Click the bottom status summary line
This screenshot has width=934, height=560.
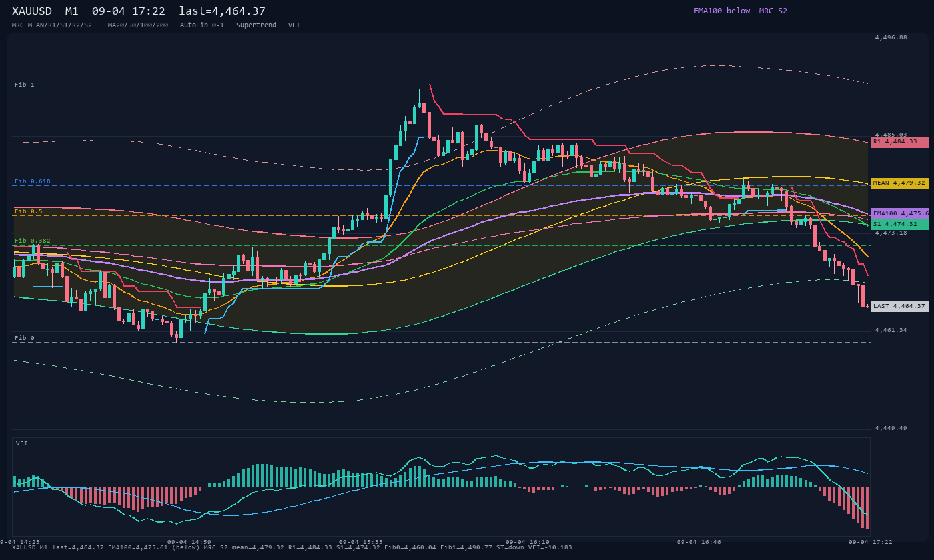coord(292,547)
